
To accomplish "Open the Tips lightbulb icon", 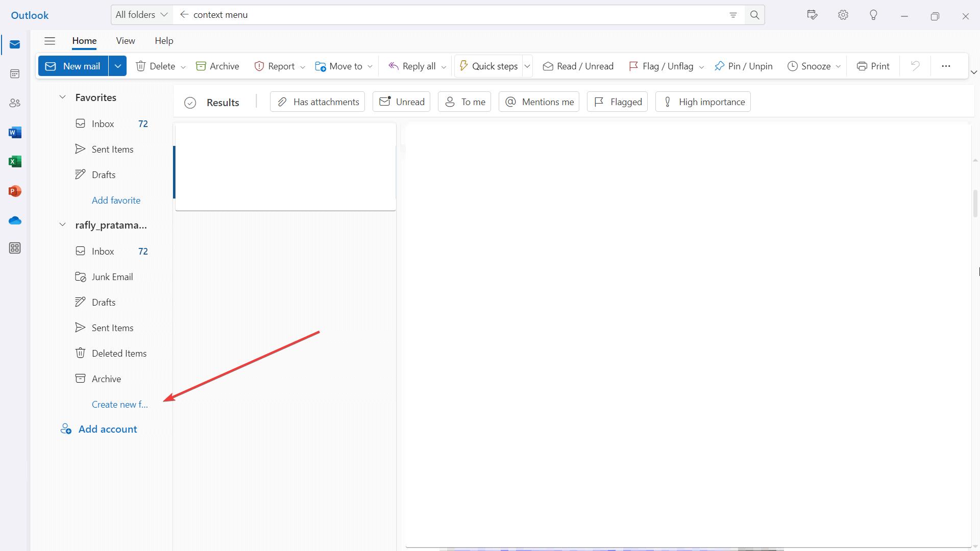I will [873, 15].
